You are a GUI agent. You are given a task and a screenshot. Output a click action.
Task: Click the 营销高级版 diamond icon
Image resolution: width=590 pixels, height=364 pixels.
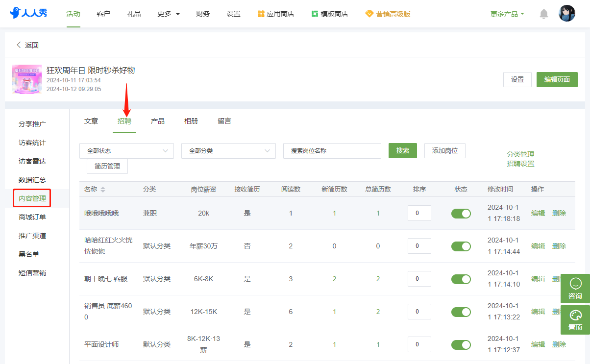(x=369, y=14)
